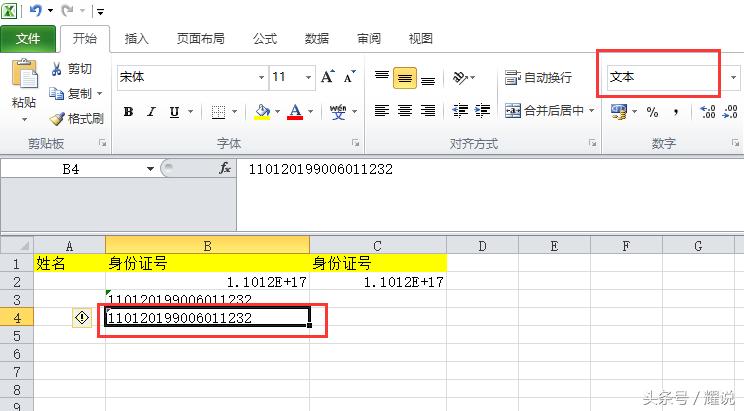Apply comma style format
The image size is (744, 411).
coord(676,112)
